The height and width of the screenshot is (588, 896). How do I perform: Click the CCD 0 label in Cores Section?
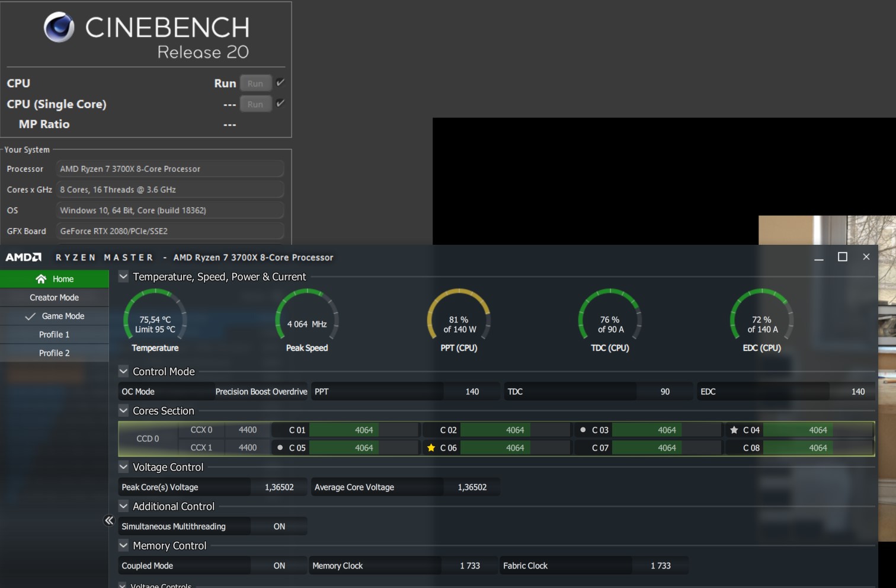tap(148, 439)
